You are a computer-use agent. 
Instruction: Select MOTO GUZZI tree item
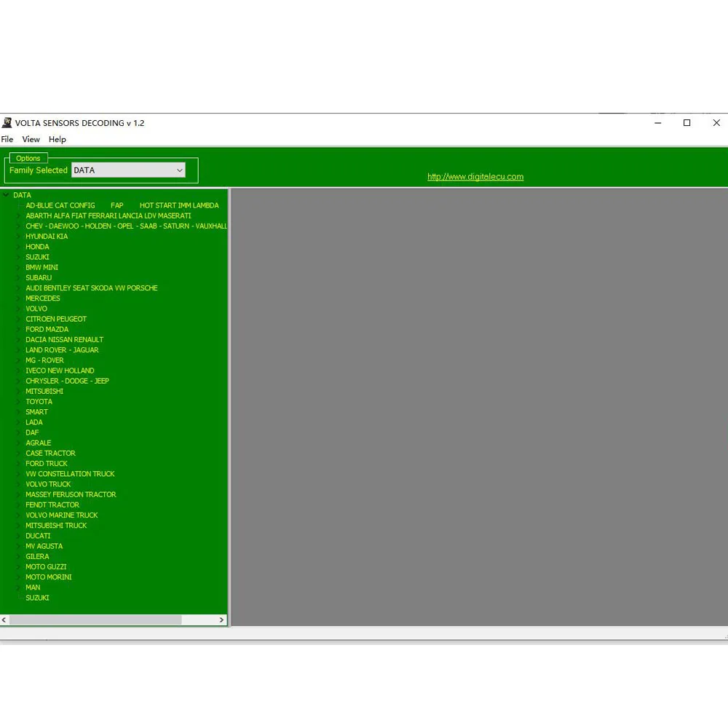[x=46, y=567]
